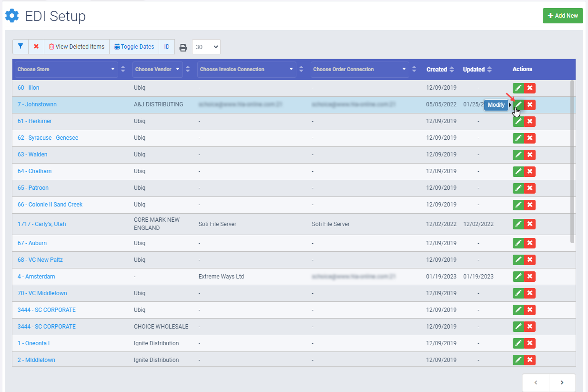Open View Deleted Items

[77, 47]
